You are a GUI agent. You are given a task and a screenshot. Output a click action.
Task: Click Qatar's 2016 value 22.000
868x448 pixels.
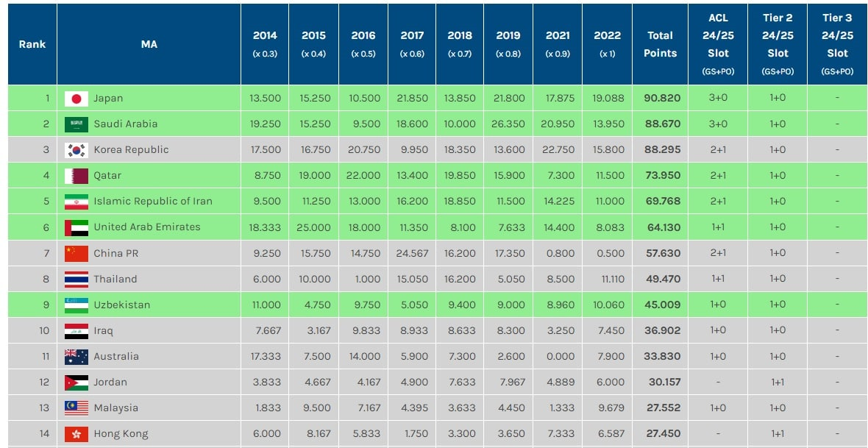pyautogui.click(x=364, y=176)
